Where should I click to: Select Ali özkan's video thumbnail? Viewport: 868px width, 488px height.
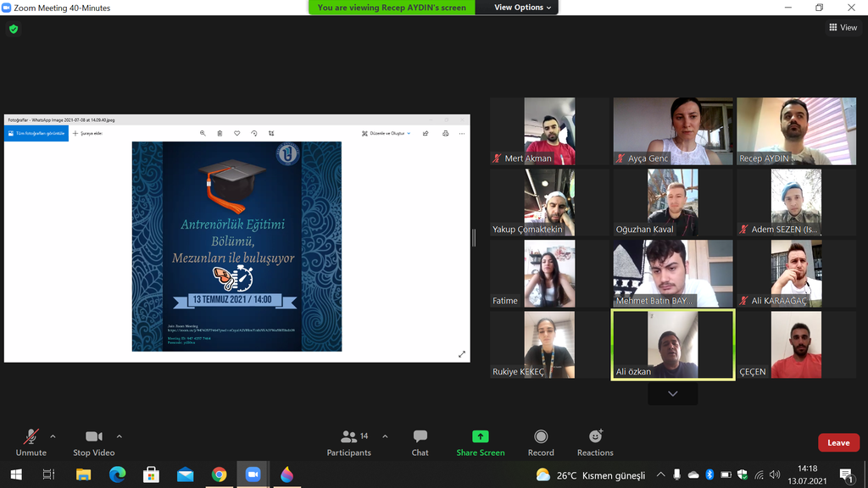click(672, 344)
